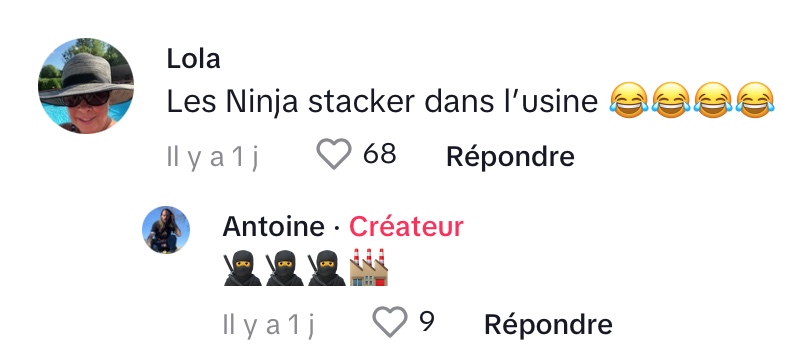
Task: Open Antoine's small profile avatar
Action: click(166, 229)
